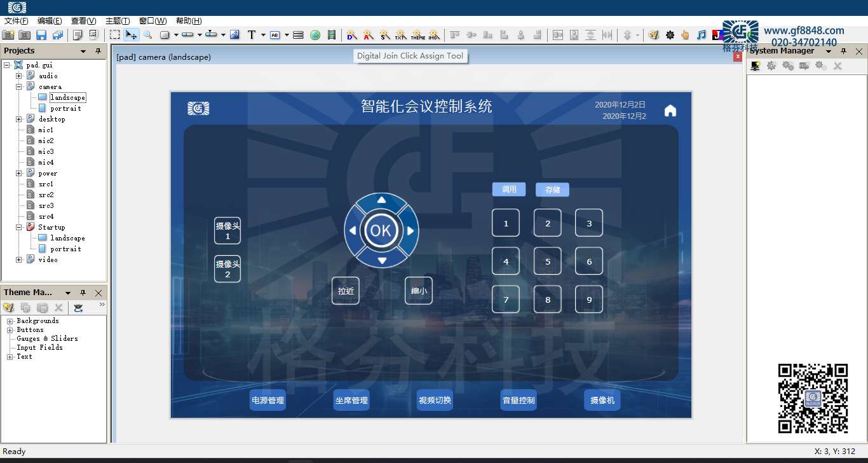
Task: Expand the audio page node
Action: [19, 76]
